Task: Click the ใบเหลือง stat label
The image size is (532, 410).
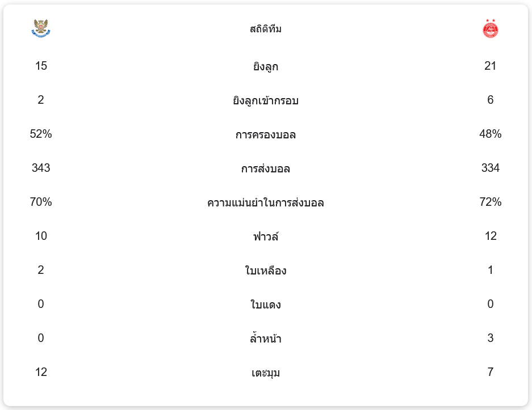Action: (266, 271)
